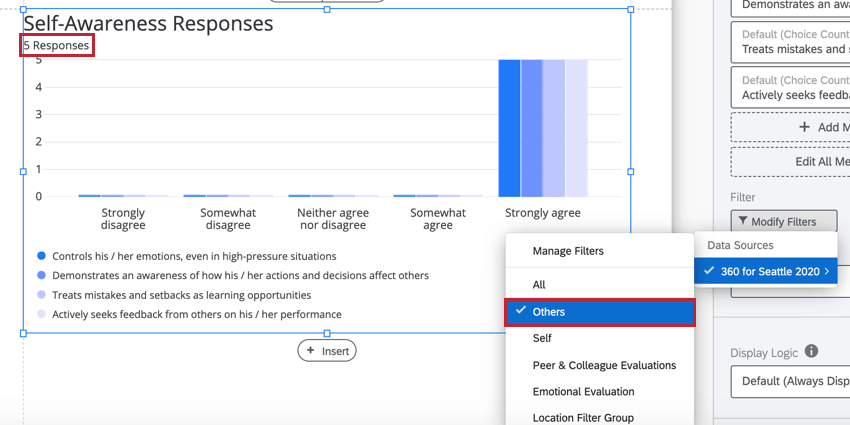Open Manage Filters from the menu
Viewport: 850px width, 425px height.
600,251
